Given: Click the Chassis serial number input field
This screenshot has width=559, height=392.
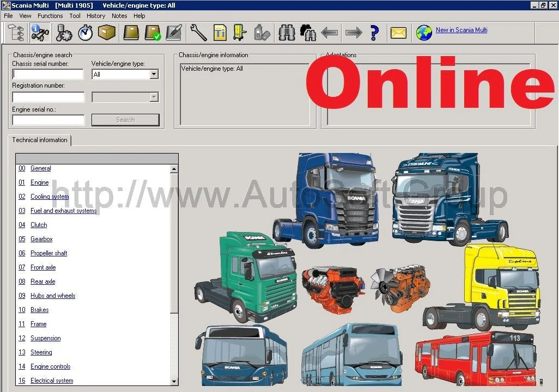Looking at the screenshot, I should coord(48,75).
